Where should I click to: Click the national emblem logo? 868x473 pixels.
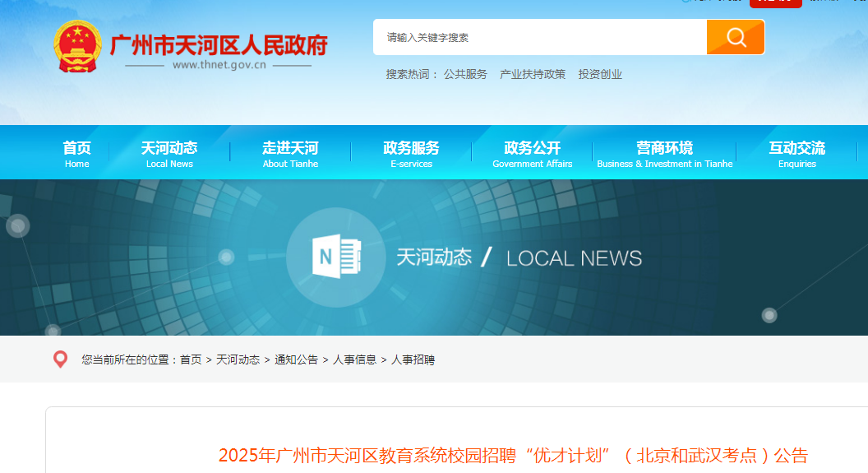coord(77,46)
